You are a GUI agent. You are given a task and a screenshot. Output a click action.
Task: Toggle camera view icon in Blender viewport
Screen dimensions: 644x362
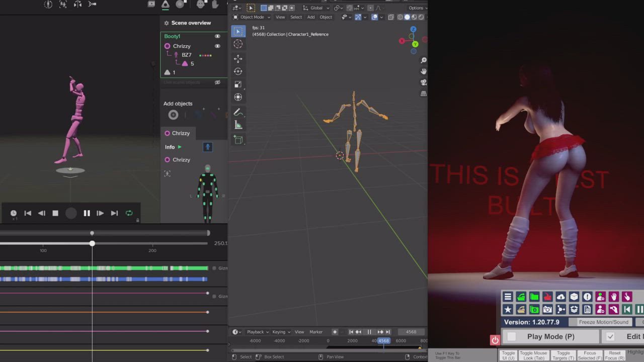(424, 82)
